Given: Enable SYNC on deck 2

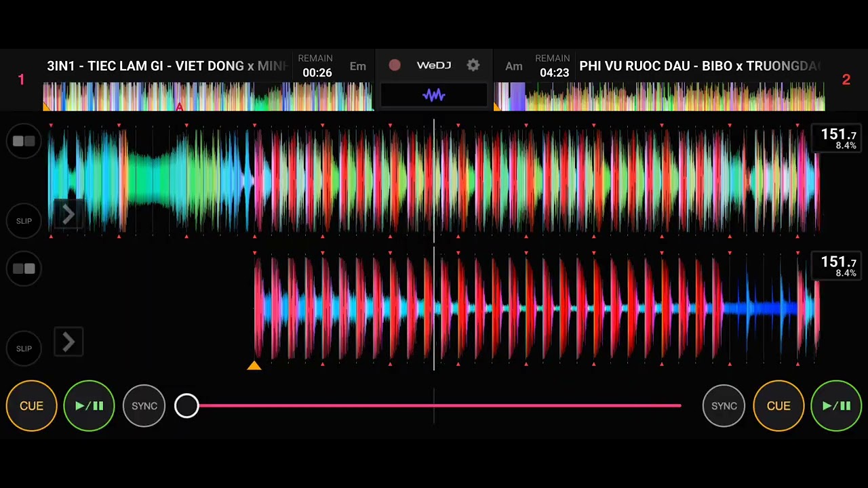Looking at the screenshot, I should (724, 406).
